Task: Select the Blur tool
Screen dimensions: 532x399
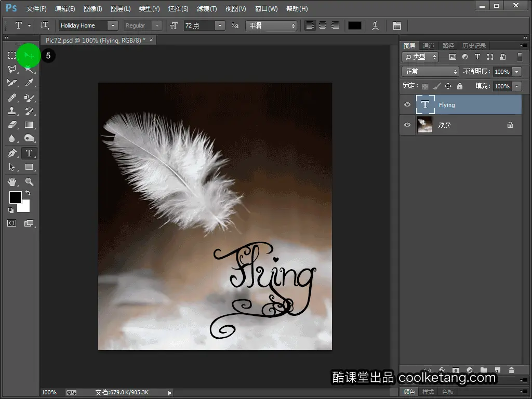Action: coord(12,138)
